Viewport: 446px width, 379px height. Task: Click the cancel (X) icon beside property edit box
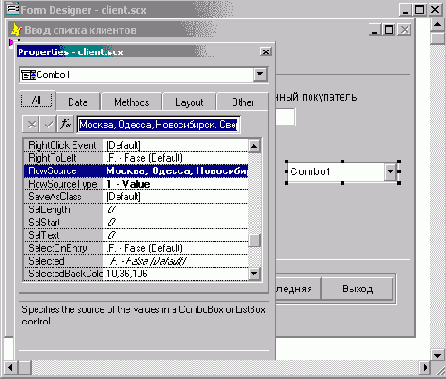(x=31, y=124)
